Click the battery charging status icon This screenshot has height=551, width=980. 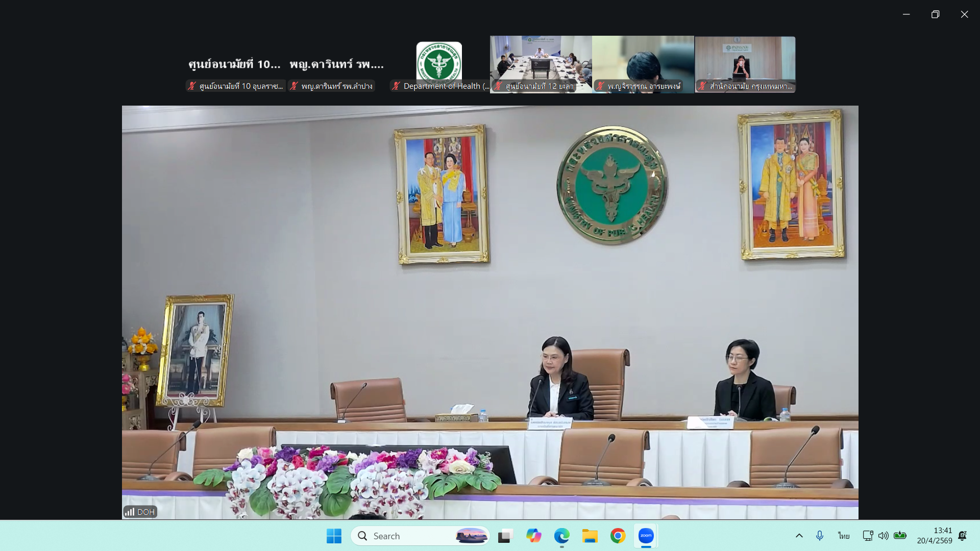900,536
